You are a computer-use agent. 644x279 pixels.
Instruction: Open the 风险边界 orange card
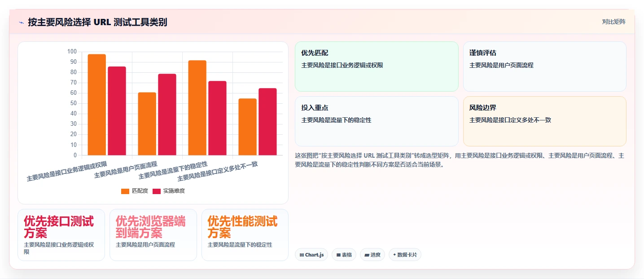[x=544, y=121]
